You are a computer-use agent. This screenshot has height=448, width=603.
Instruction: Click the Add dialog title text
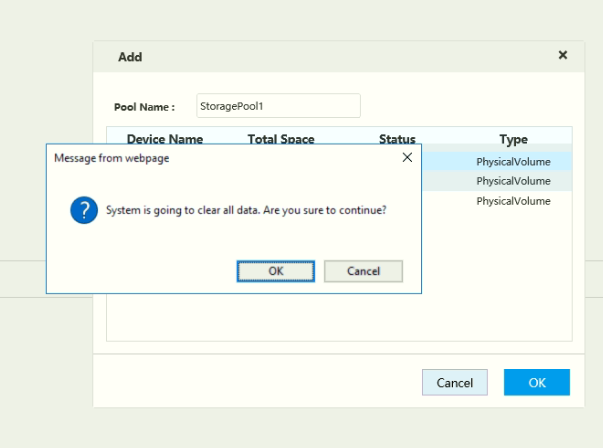click(130, 57)
